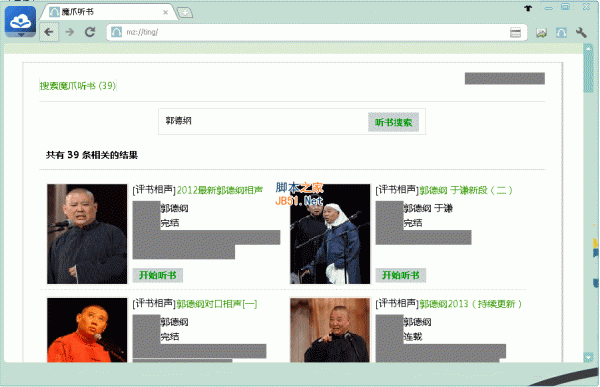Click the shirt skin icon in title bar
The width and height of the screenshot is (600, 387).
[x=528, y=8]
